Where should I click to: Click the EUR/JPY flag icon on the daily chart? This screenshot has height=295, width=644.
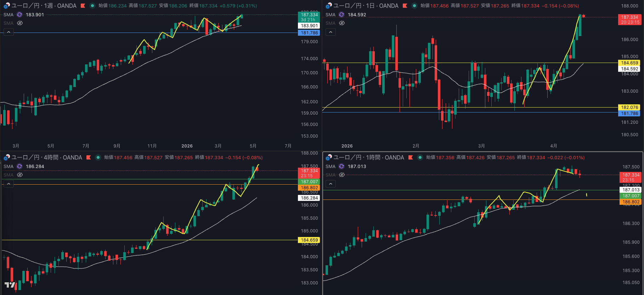pyautogui.click(x=329, y=6)
